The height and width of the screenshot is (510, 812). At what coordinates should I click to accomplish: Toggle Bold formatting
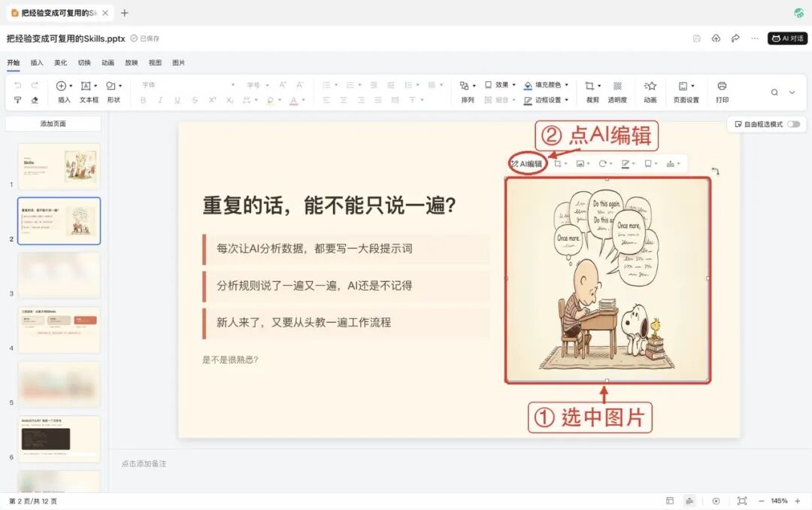pos(143,100)
